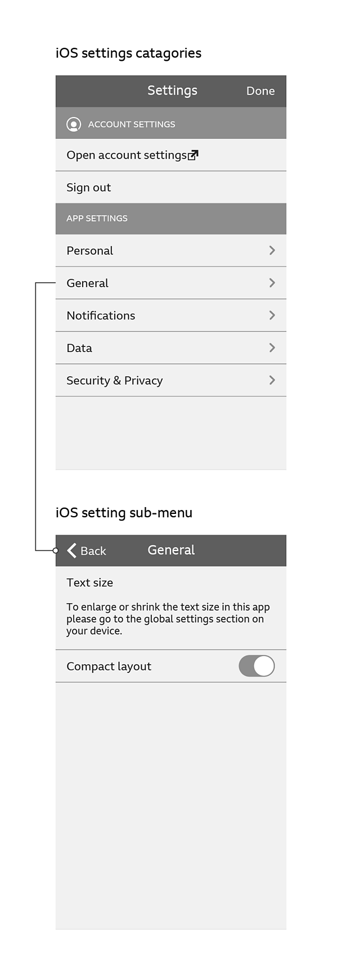Open Security & Privacy label

click(x=115, y=381)
